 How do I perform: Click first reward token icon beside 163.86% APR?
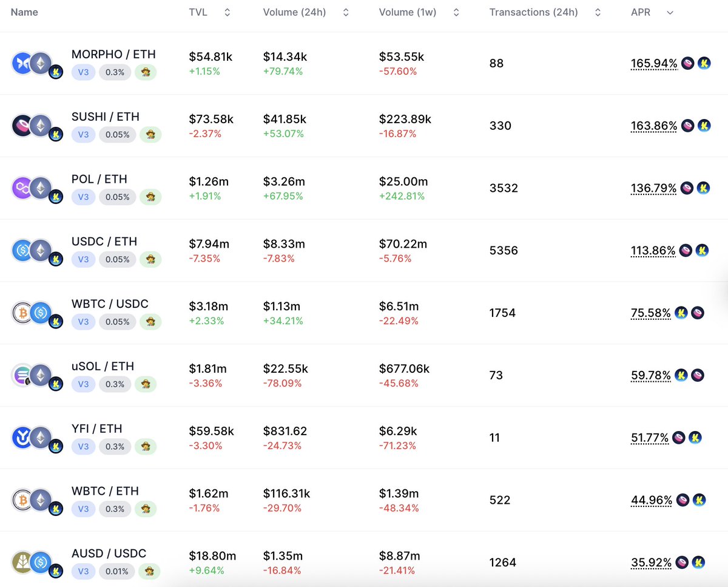[688, 126]
